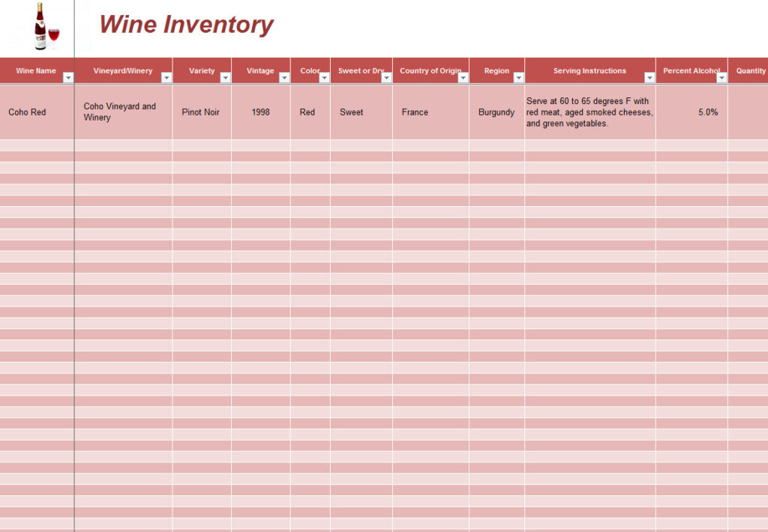Open the Country of Origin filter

point(461,76)
